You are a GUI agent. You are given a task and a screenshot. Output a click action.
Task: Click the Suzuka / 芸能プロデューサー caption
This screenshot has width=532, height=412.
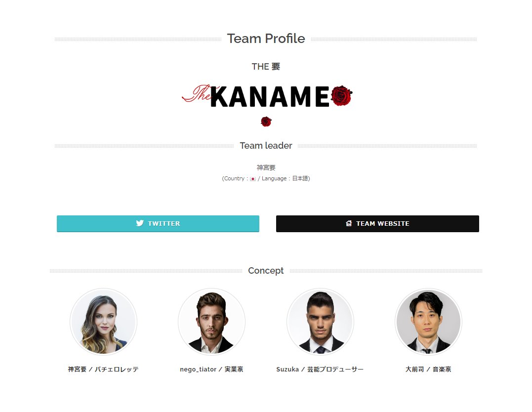tap(320, 369)
